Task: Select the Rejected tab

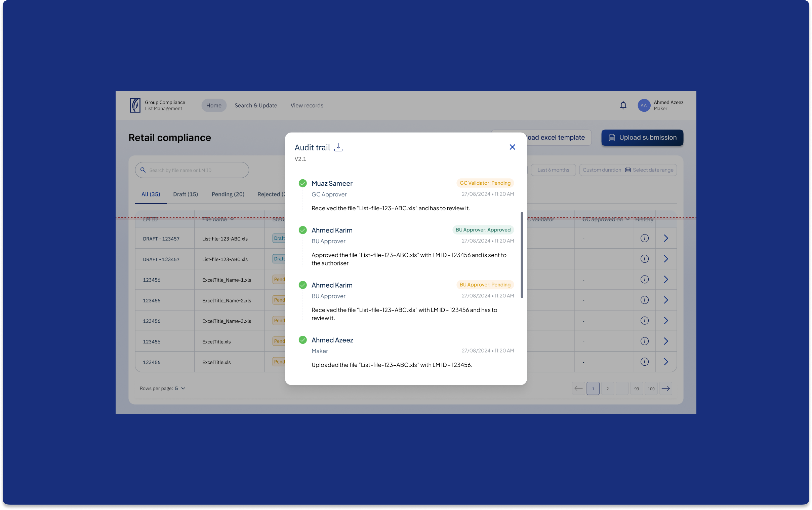Action: click(271, 194)
